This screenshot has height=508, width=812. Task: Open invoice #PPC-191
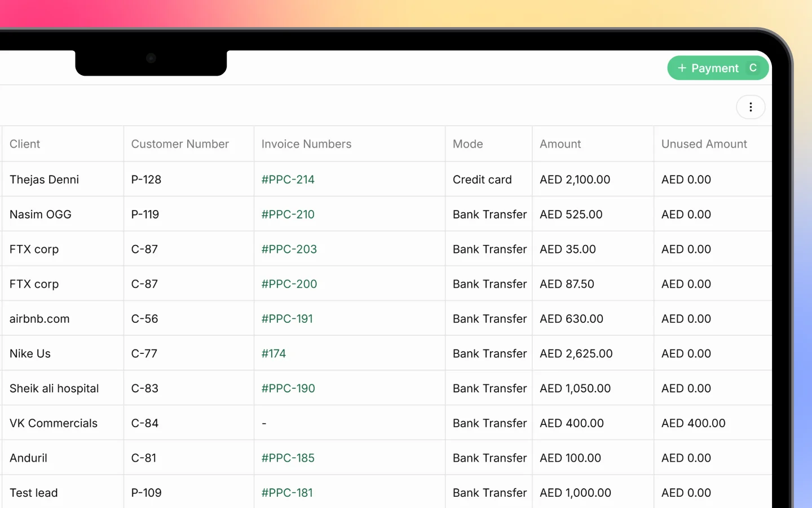[287, 319]
